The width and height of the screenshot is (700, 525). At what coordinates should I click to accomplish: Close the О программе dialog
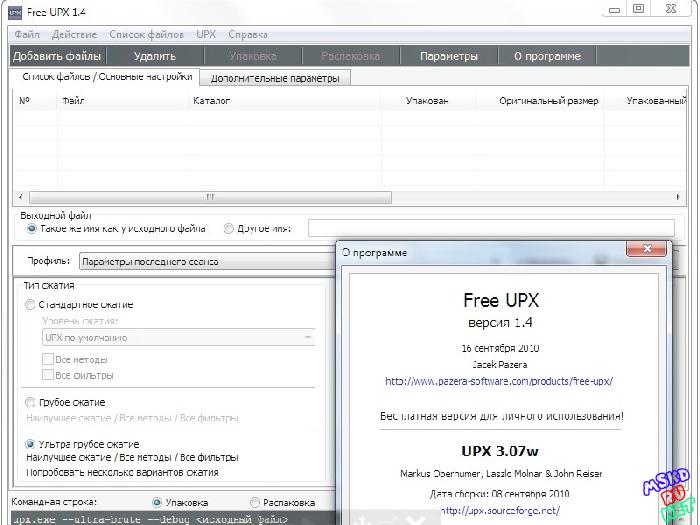pos(647,249)
